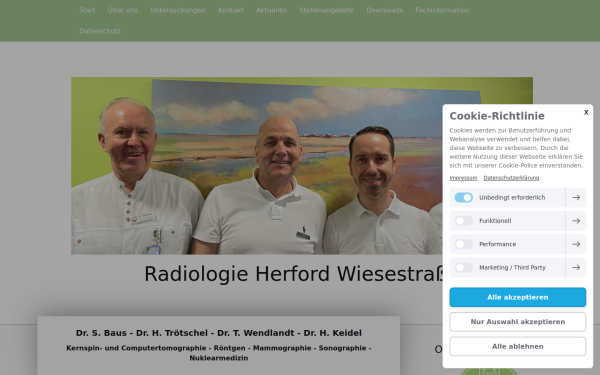Toggle the Unbedingt erforderlich switch

[463, 197]
